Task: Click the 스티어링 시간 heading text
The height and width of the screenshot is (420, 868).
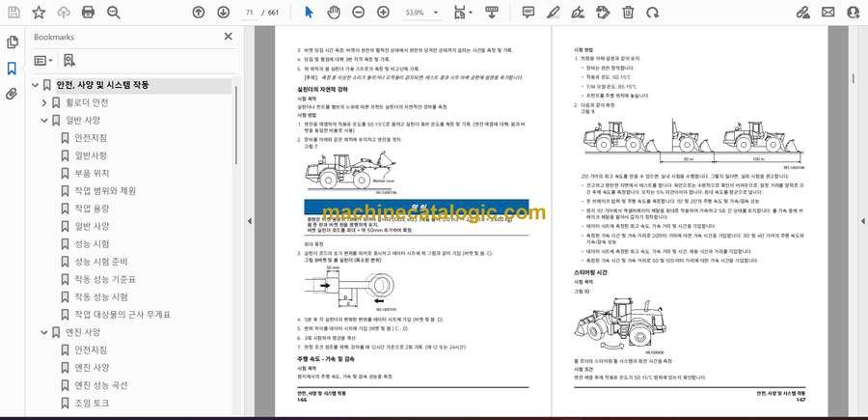Action: click(588, 273)
